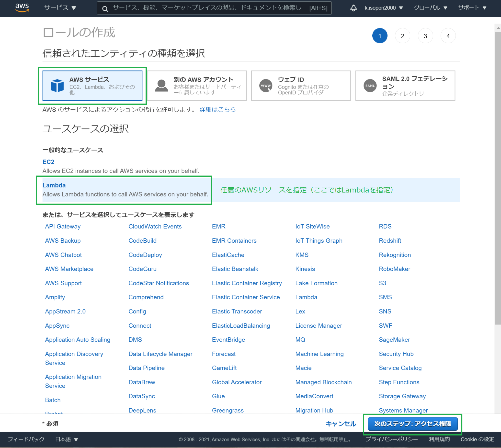Image resolution: width=501 pixels, height=448 pixels.
Task: Select the SAML 2.0 フェデレーション entity type
Action: click(405, 86)
